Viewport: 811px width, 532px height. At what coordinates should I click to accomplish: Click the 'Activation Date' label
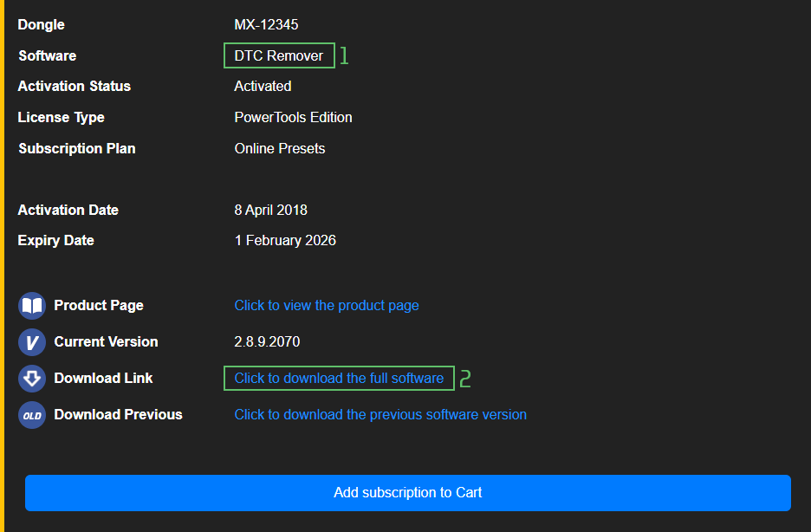[68, 210]
